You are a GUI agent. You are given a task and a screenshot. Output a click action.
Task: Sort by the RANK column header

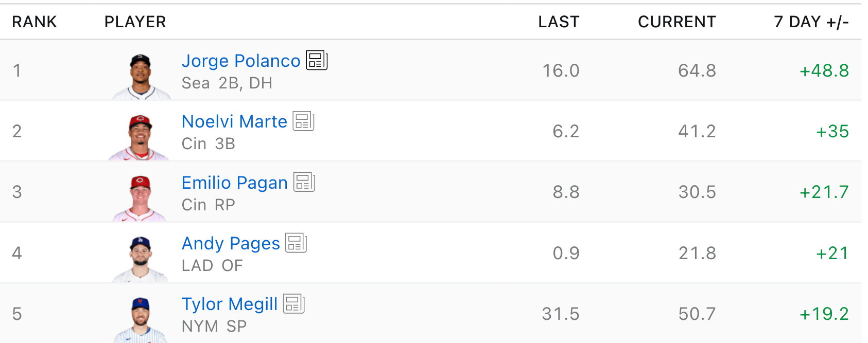tap(34, 22)
